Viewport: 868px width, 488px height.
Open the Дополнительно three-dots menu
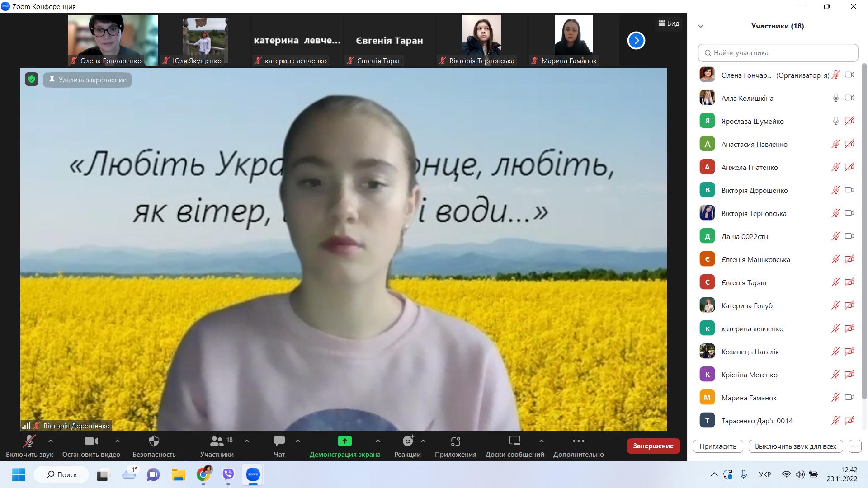pos(578,441)
